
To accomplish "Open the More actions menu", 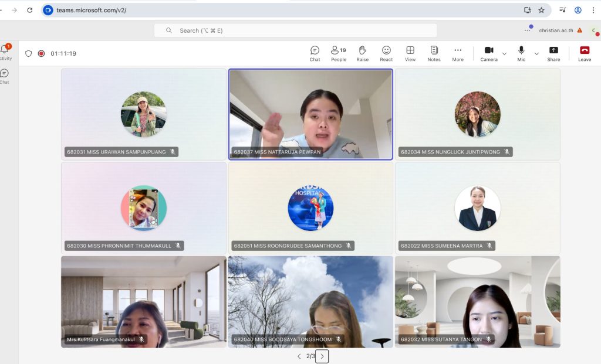I will click(458, 53).
